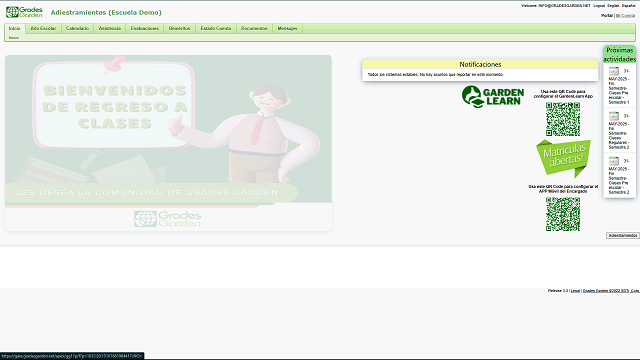Viewport: 640px width, 360px height.
Task: Click calendar icon for Pre escolar Semestre 1 activity
Action: [x=614, y=71]
